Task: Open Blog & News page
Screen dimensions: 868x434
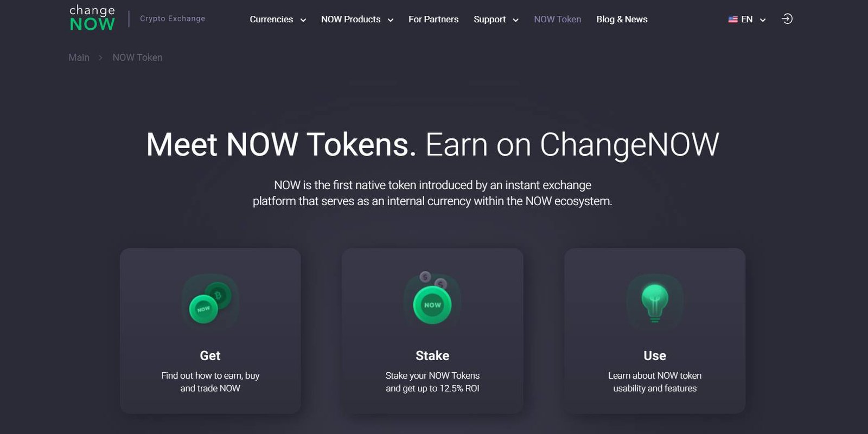Action: pos(622,20)
